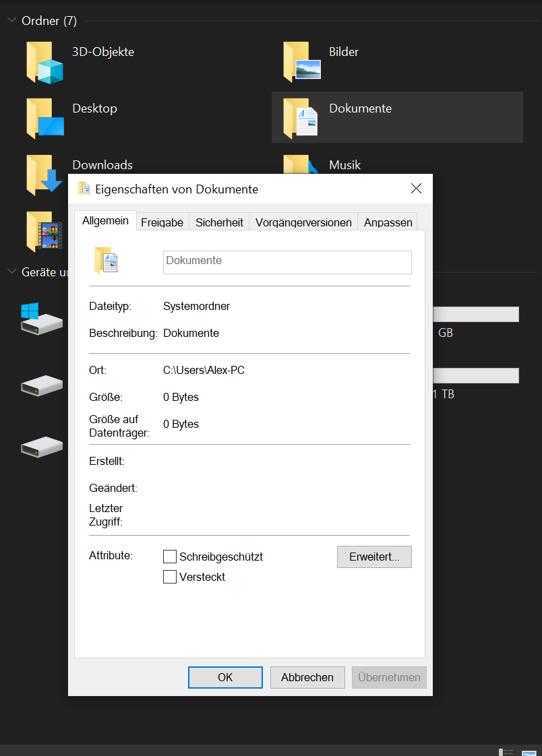Click the Beschreibung value Dokumente
Viewport: 542px width, 756px height.
191,333
